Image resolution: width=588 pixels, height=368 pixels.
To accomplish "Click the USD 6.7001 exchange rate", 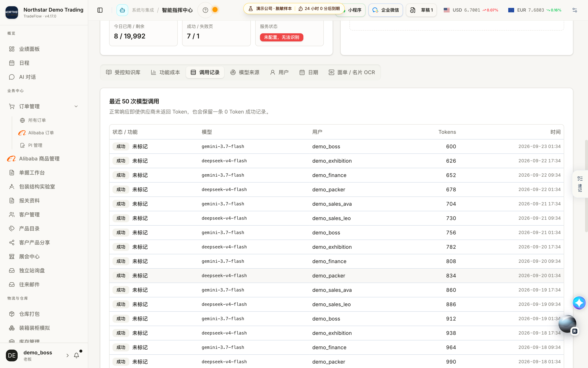I will (x=471, y=10).
